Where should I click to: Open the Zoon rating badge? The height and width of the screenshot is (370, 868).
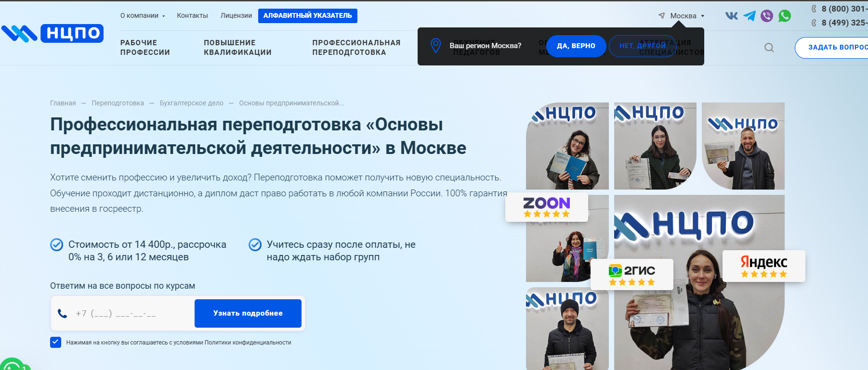click(x=546, y=207)
